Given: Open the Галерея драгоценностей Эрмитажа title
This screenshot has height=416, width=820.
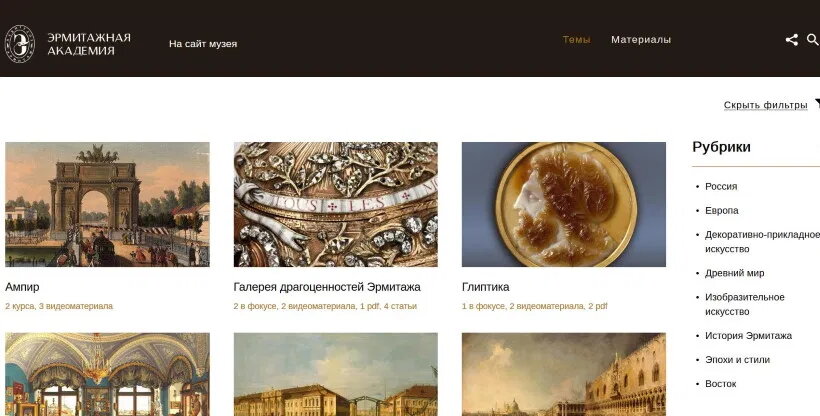Looking at the screenshot, I should coord(327,287).
